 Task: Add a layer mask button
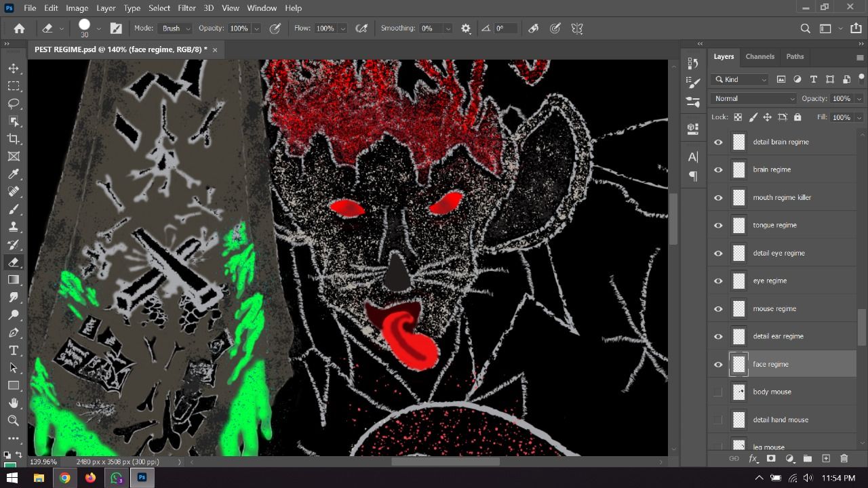(771, 459)
